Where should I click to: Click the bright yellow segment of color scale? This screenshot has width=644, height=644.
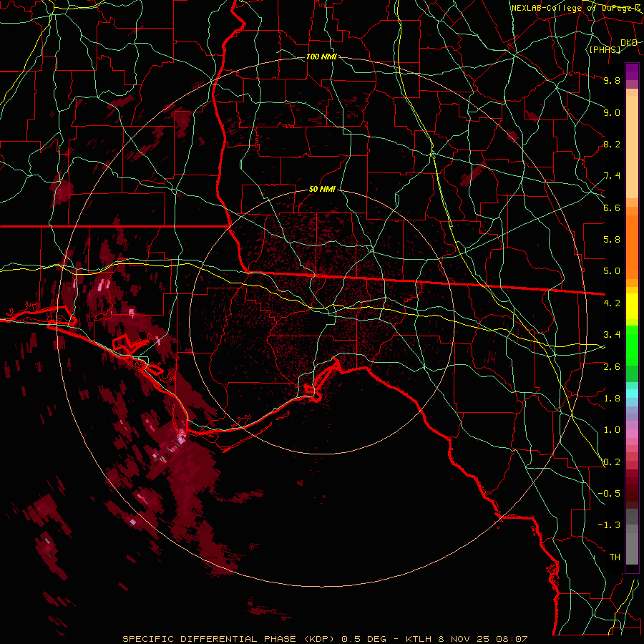pyautogui.click(x=632, y=306)
